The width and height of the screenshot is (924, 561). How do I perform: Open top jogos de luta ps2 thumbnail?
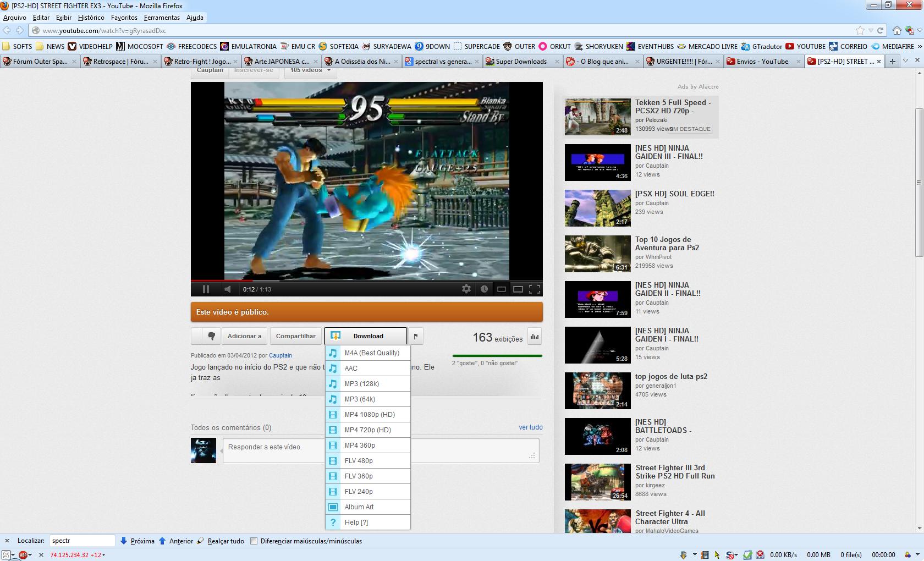coord(597,391)
